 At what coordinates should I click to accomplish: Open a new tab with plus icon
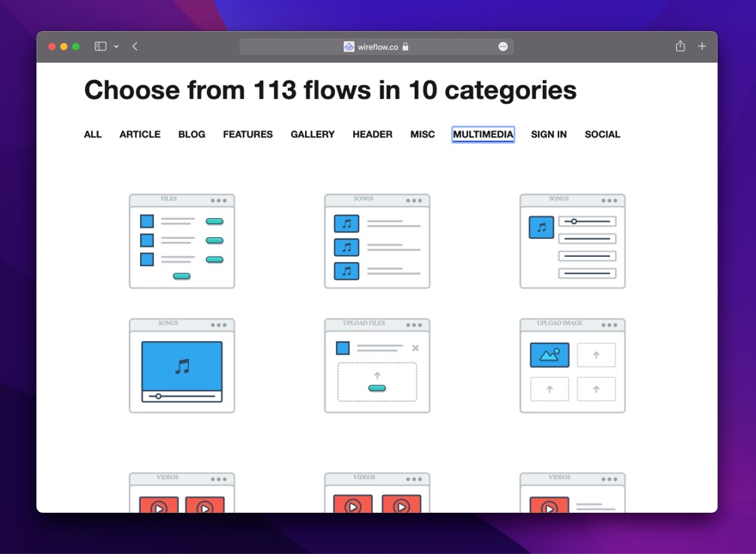702,46
